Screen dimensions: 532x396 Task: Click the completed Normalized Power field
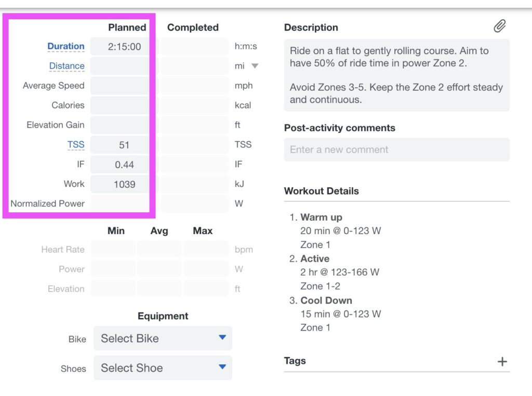click(x=194, y=204)
